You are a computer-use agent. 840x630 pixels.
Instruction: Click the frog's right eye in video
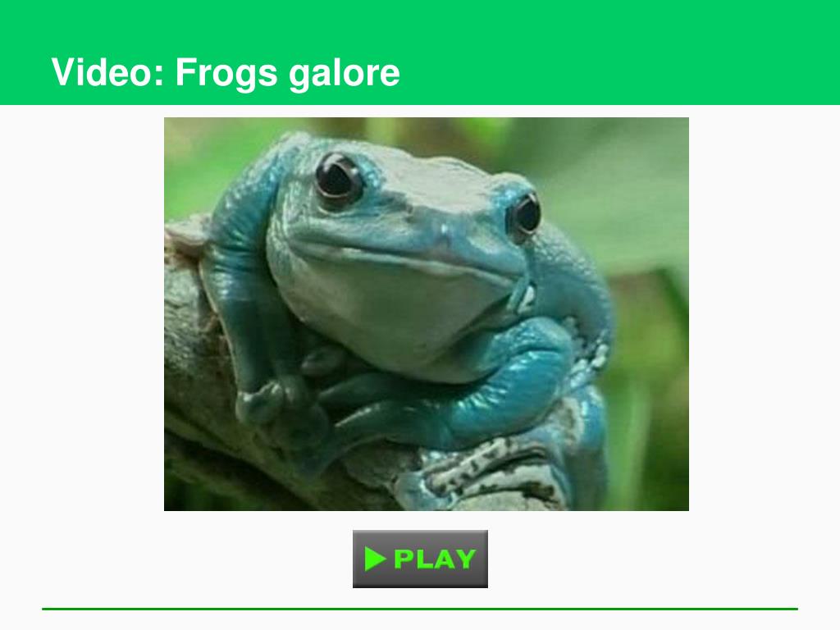point(524,214)
